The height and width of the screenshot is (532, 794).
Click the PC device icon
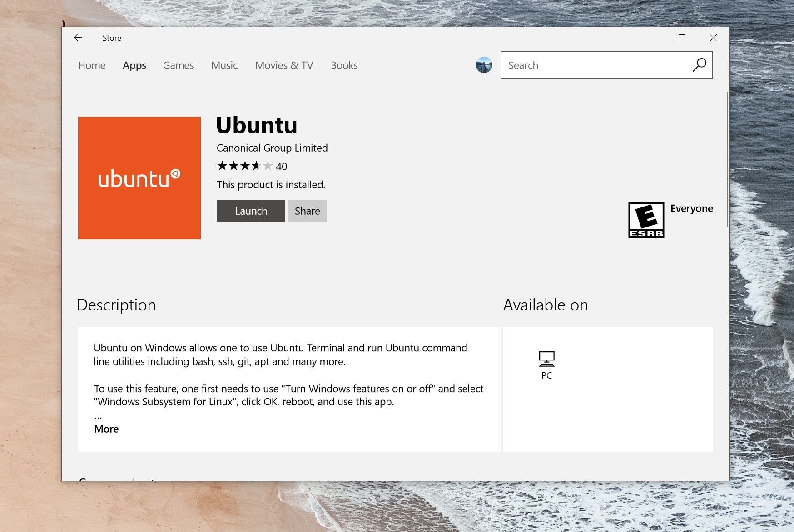point(546,359)
